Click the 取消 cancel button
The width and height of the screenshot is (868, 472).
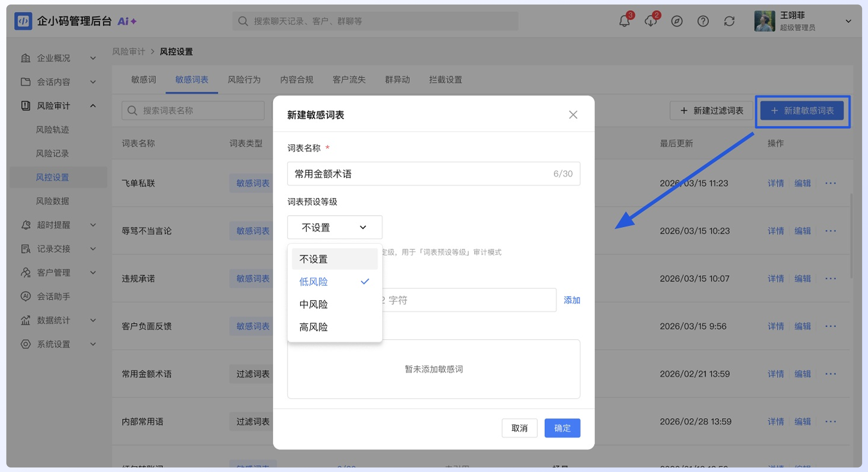point(519,428)
